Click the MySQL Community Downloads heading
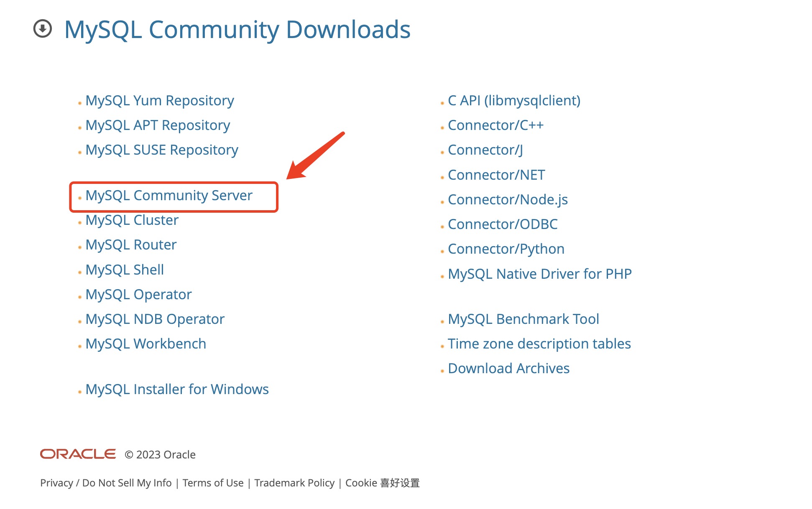Image resolution: width=812 pixels, height=509 pixels. pyautogui.click(x=237, y=30)
